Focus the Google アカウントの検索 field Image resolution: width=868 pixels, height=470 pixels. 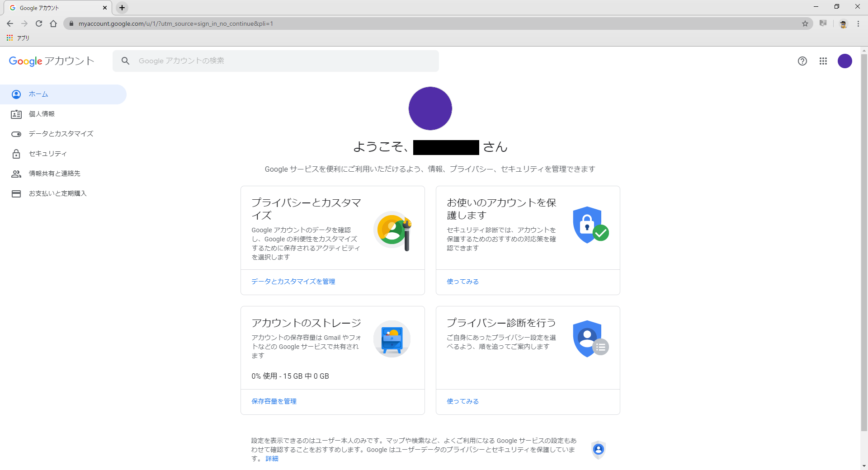pos(276,61)
